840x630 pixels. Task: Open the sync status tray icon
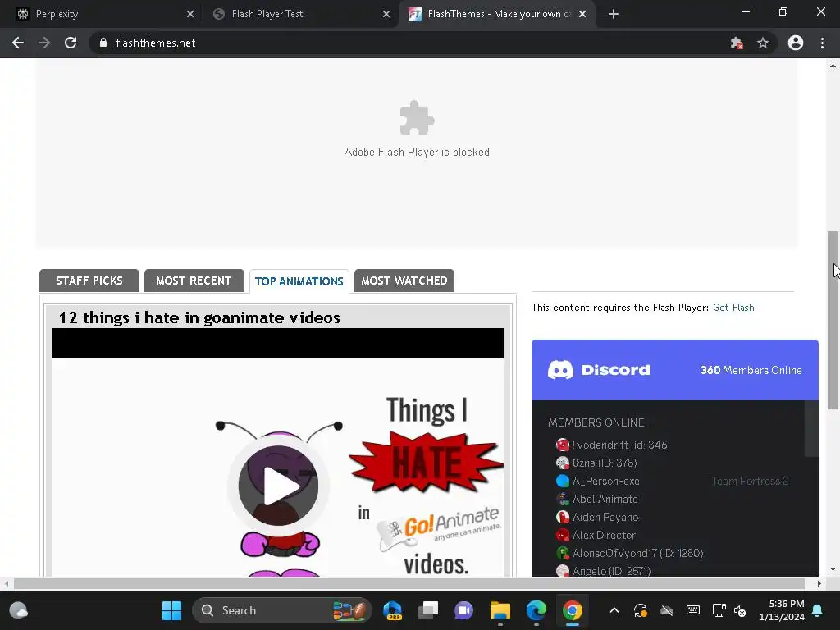(x=641, y=610)
